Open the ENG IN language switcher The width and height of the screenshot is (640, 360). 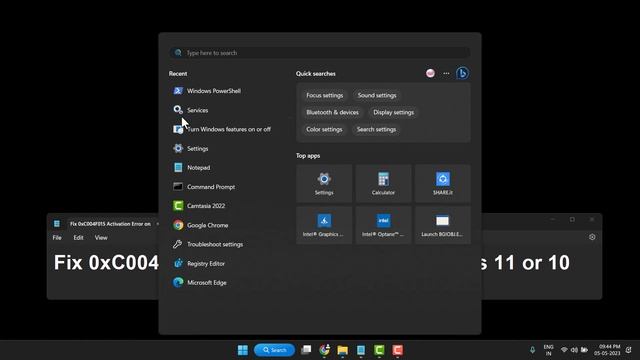[x=549, y=350]
